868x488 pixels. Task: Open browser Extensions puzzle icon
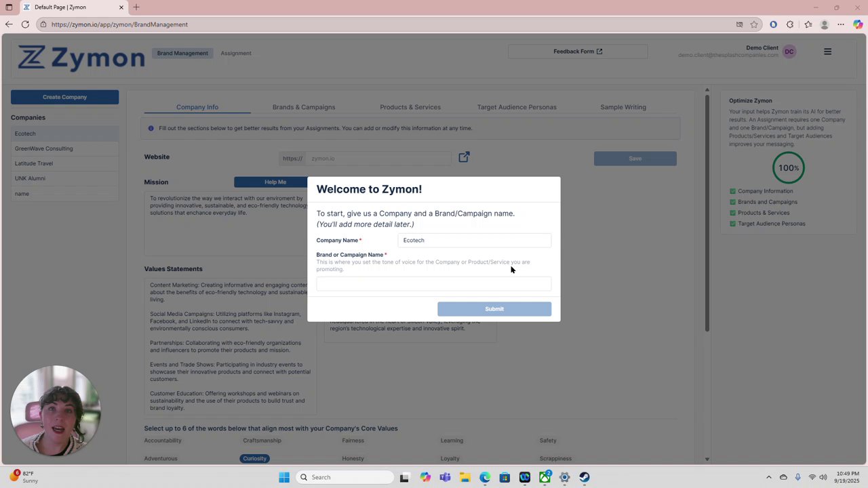click(x=790, y=24)
